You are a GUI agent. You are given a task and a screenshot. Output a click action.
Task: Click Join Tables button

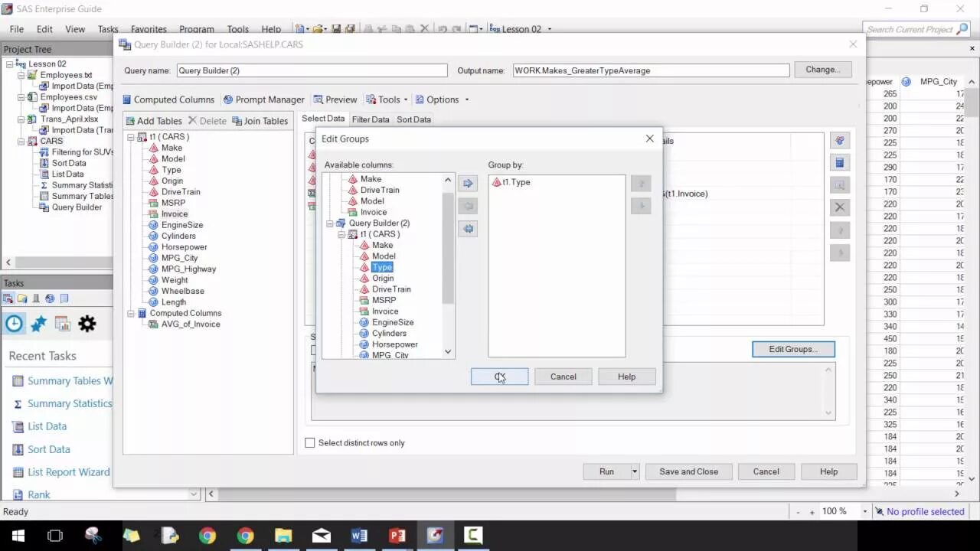click(260, 121)
